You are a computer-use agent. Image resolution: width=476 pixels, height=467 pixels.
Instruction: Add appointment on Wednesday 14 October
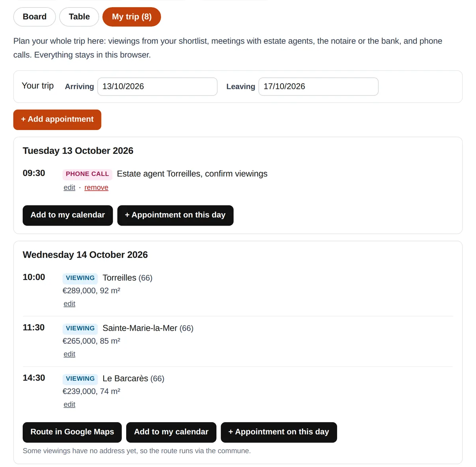click(x=279, y=432)
